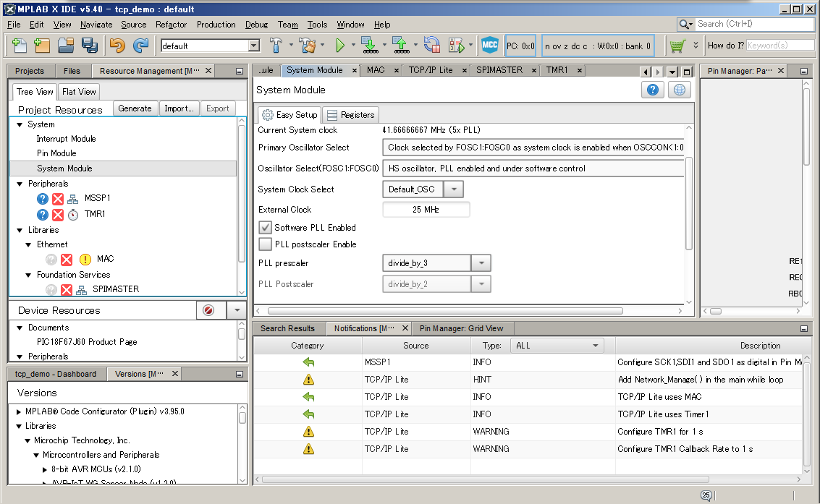Click the red remove icon beside MSSP1
Viewport: 820px width, 504px height.
point(58,198)
